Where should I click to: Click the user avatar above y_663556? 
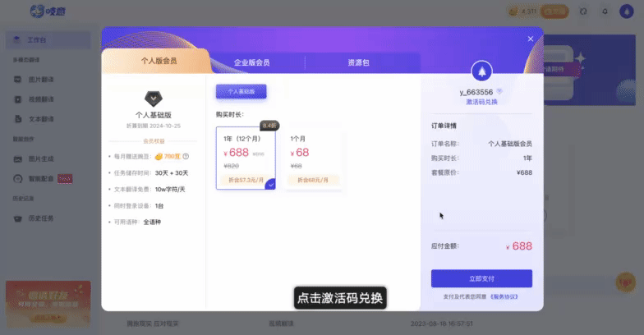click(481, 71)
